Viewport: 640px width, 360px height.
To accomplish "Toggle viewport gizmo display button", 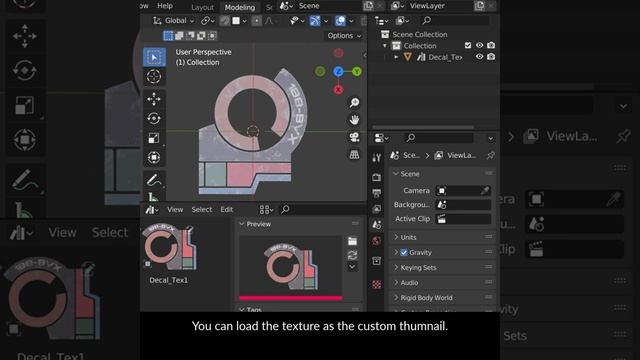I will click(315, 21).
